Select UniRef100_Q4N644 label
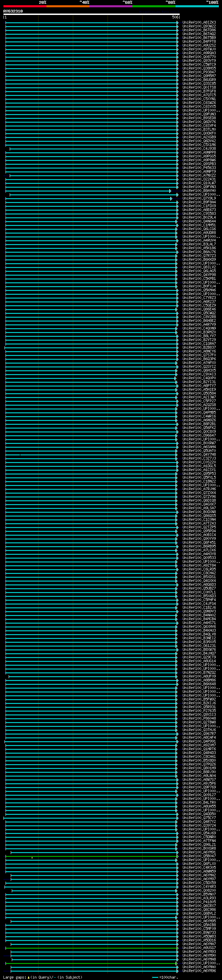This screenshot has height=980, width=222. (199, 221)
